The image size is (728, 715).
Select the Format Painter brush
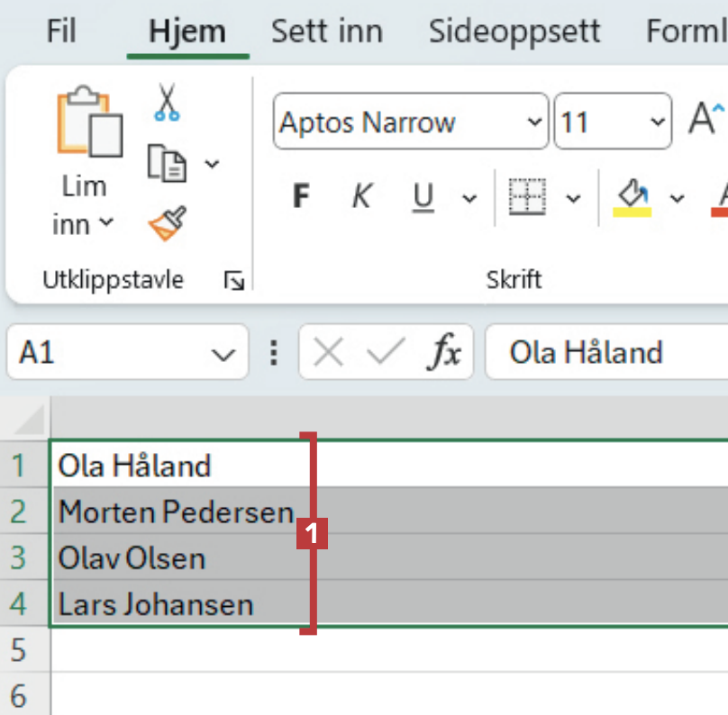(168, 223)
